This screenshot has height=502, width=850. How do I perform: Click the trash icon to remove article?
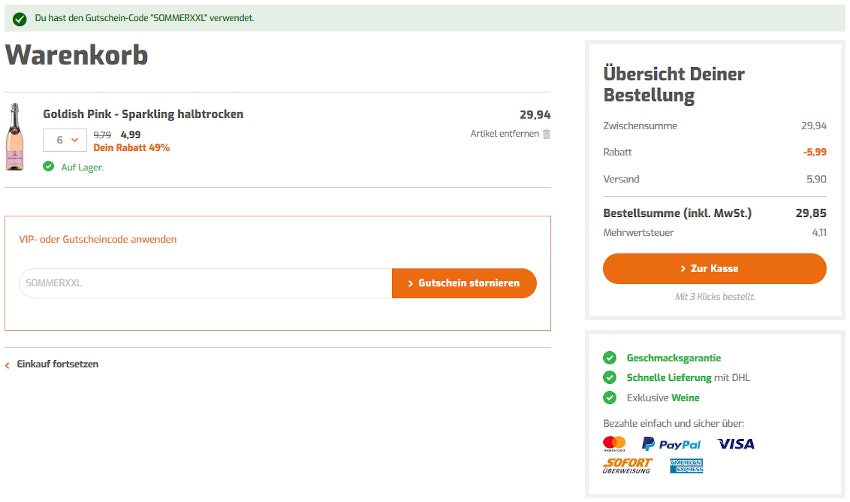click(x=546, y=134)
